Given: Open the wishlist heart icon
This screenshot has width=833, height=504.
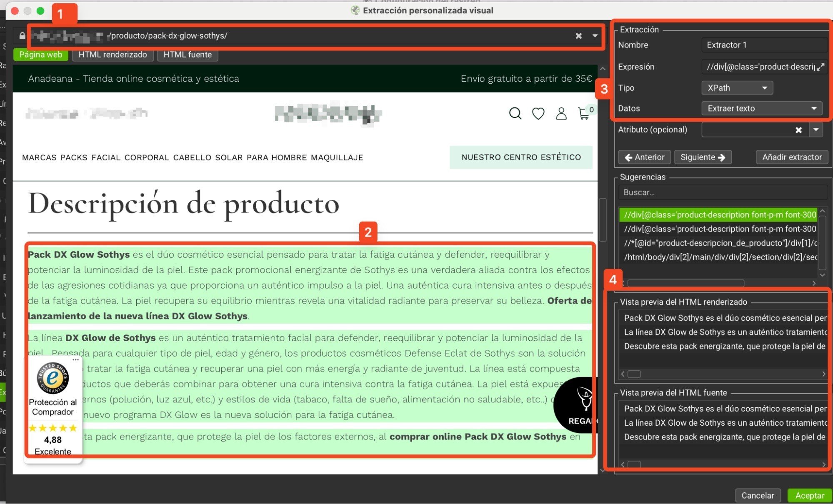Looking at the screenshot, I should [x=538, y=113].
